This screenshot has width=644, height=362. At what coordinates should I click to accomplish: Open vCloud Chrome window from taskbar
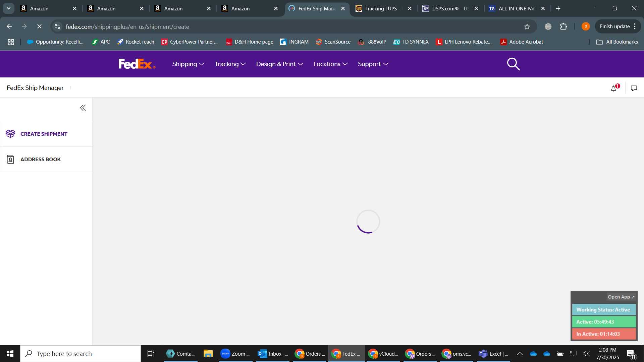click(383, 354)
